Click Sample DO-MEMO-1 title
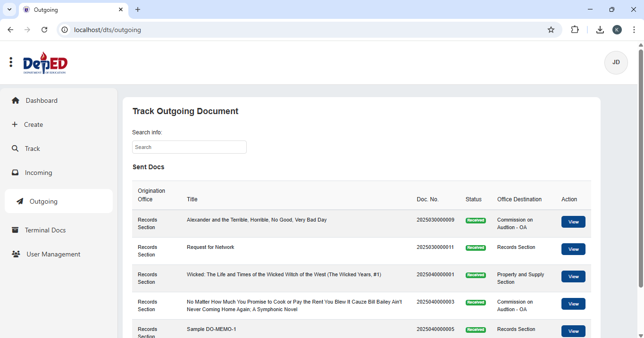This screenshot has width=644, height=338. tap(211, 329)
